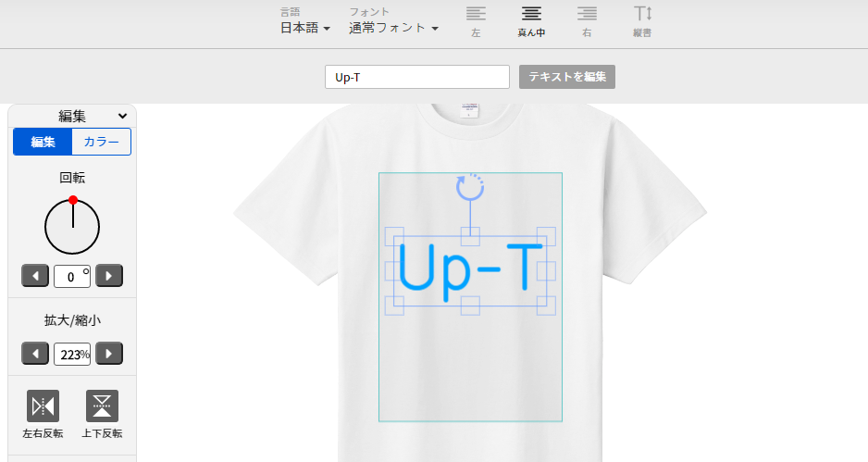This screenshot has width=868, height=462.
Task: Decrease scale with left arrow button
Action: 35,353
